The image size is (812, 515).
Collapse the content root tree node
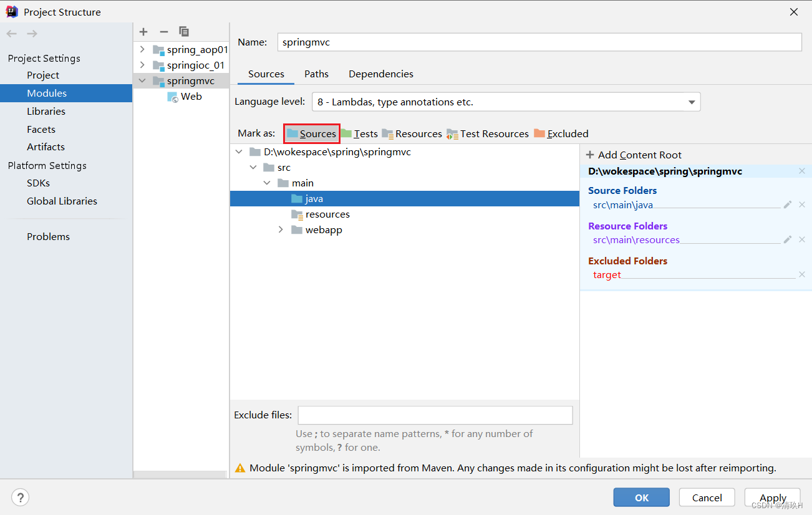239,152
